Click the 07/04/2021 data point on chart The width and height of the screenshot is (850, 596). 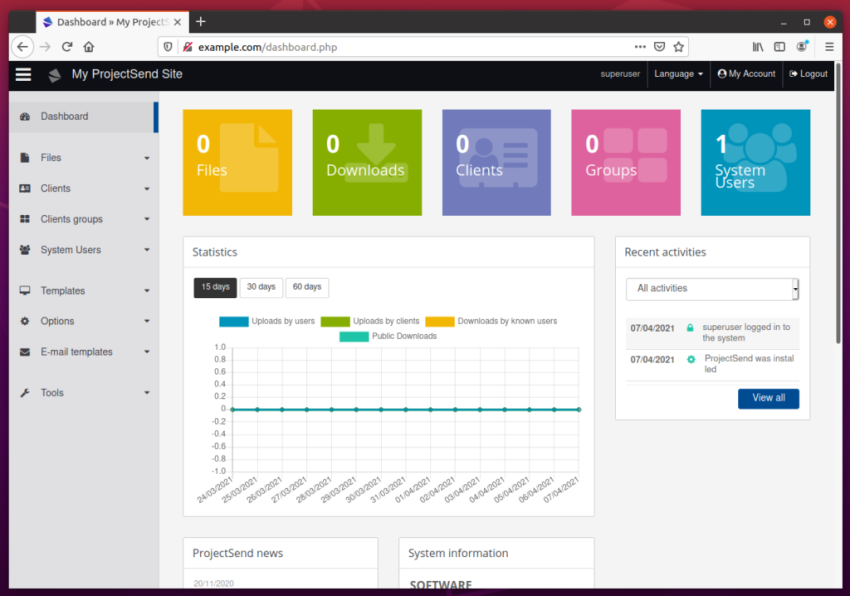tap(579, 409)
